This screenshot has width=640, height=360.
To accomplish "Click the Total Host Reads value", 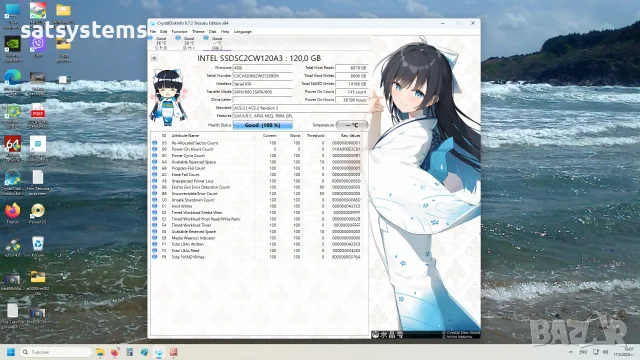I will tap(351, 68).
